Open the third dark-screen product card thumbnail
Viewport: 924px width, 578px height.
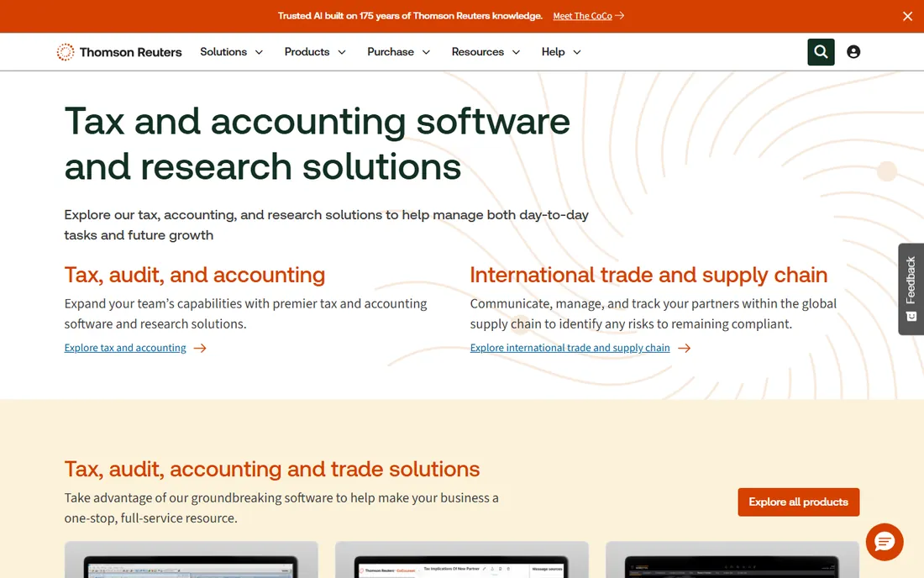[732, 560]
